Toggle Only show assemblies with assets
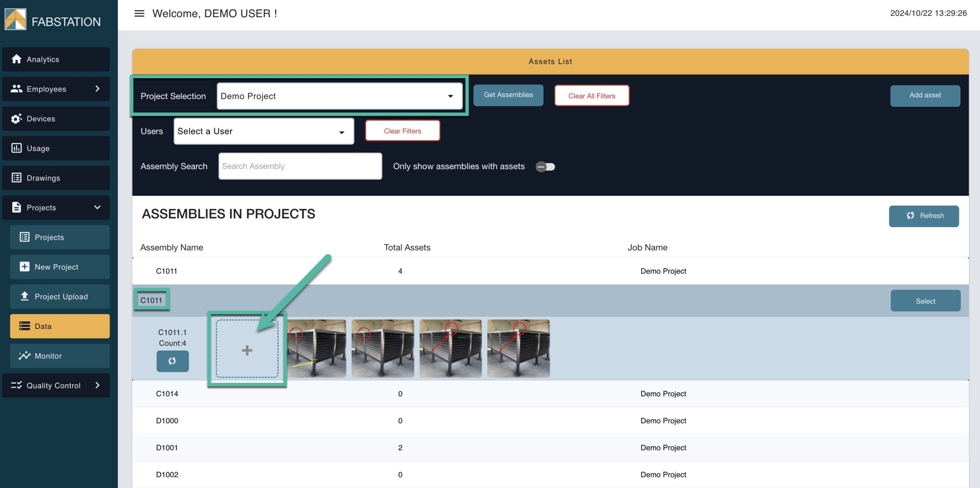This screenshot has height=488, width=980. tap(545, 167)
